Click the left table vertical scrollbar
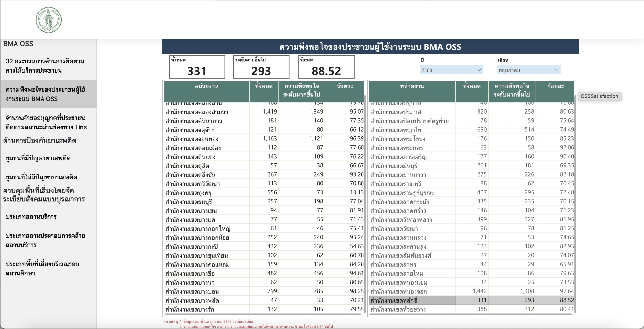The height and width of the screenshot is (329, 644). pos(365,204)
